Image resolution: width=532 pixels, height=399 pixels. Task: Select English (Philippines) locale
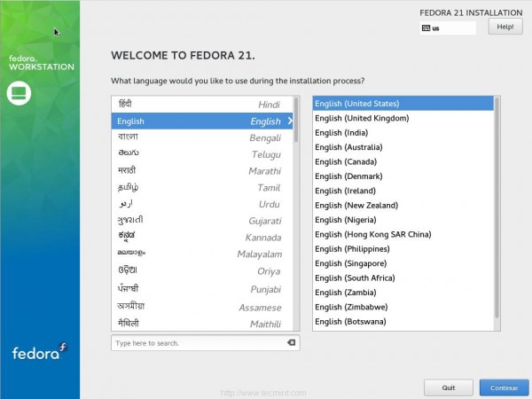(x=403, y=249)
